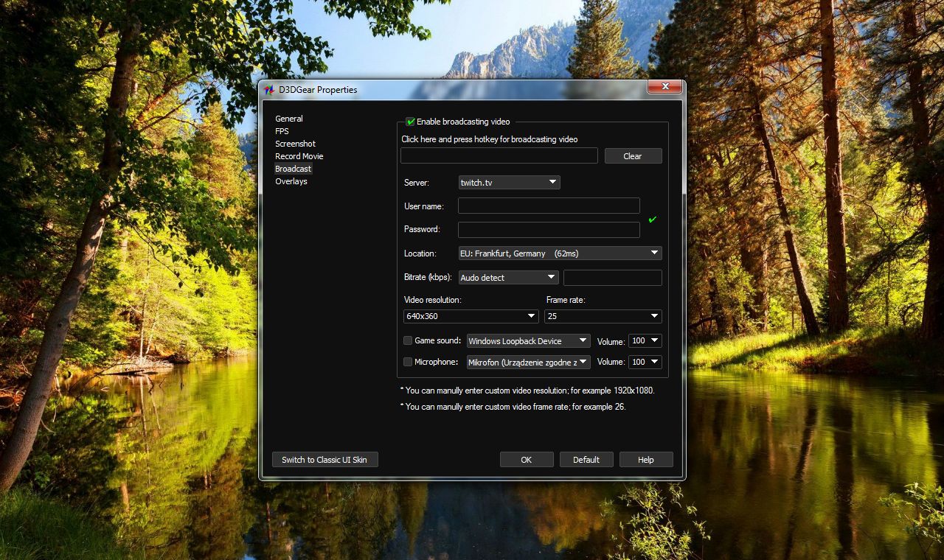Click the 'Location:' label
944x560 pixels.
point(420,253)
